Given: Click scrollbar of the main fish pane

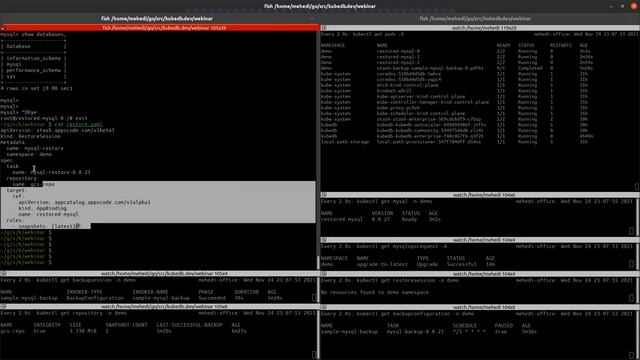Looking at the screenshot, I should [318, 150].
